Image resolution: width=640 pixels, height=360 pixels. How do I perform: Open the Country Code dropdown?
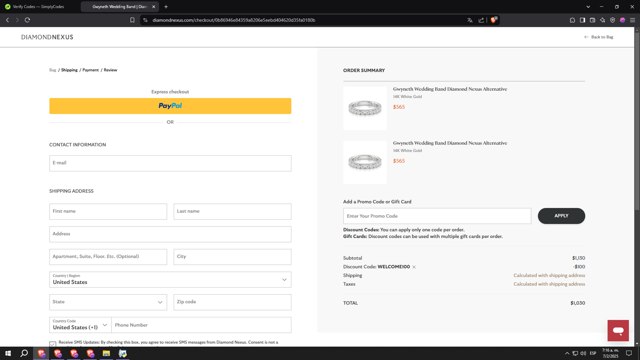[80, 325]
